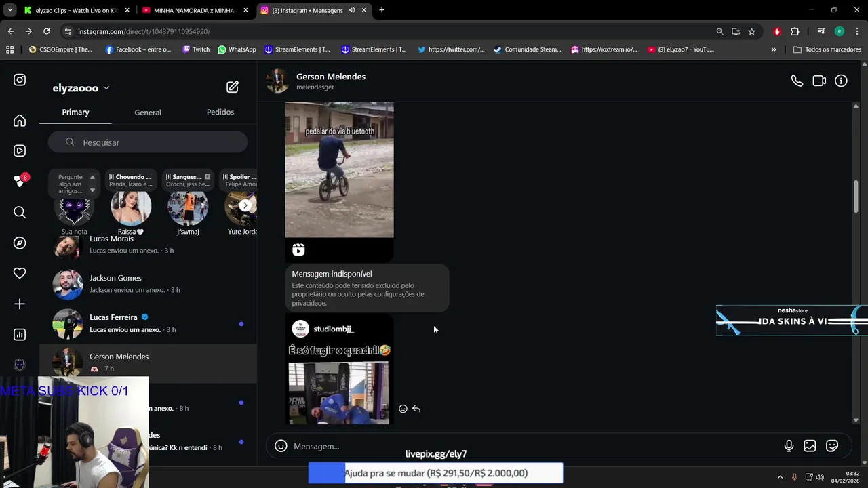Screen dimensions: 868x488
Task: Click the Pesquisar search field
Action: (x=148, y=142)
